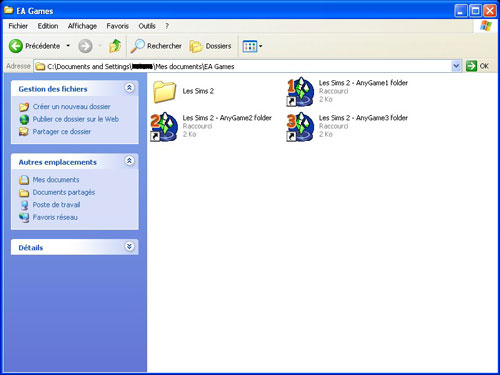
Task: Click 'Les Sims 2 - AnyGame3 folder' label
Action: point(363,118)
